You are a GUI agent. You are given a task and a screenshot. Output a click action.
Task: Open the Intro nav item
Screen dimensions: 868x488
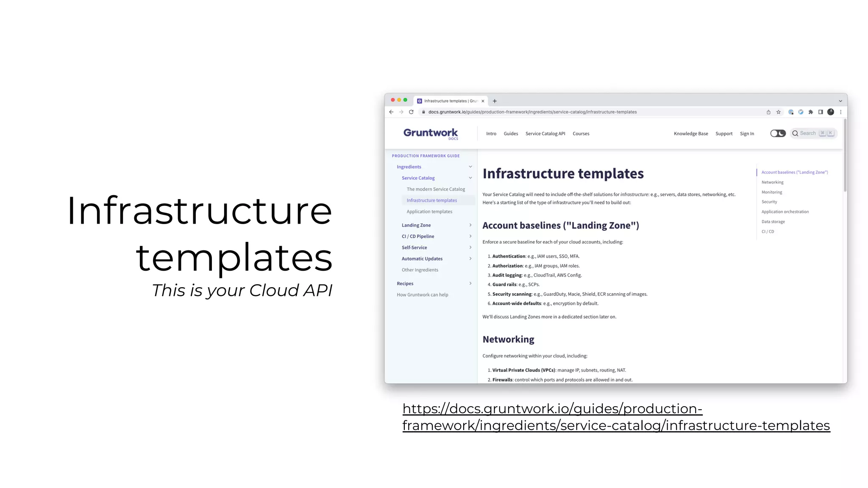(x=491, y=133)
